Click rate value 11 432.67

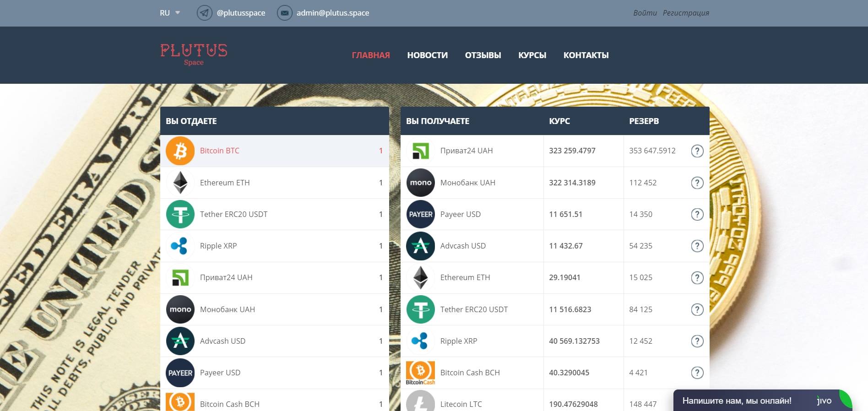(566, 246)
